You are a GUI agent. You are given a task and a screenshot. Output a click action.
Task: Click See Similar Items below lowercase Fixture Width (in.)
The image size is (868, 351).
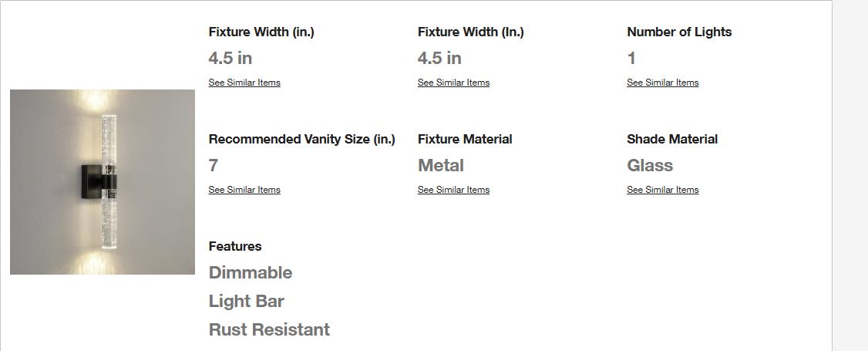coord(244,83)
